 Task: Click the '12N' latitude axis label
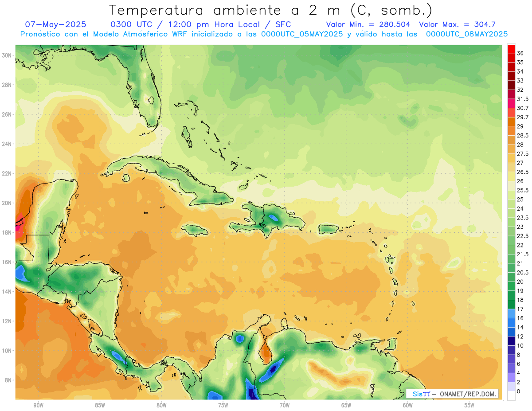click(7, 321)
